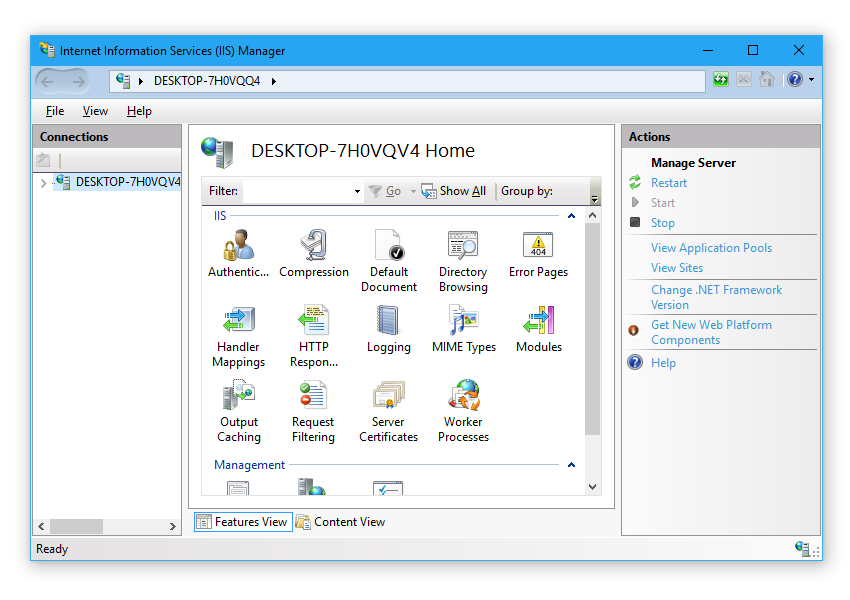Click the Go filter button
Screen dimensions: 850x600
385,191
